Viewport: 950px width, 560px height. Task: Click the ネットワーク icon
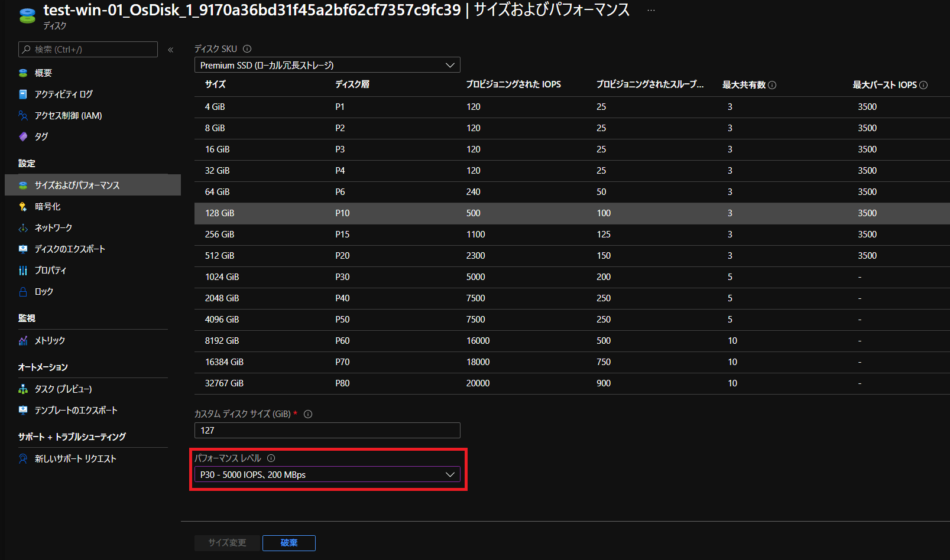click(x=23, y=228)
